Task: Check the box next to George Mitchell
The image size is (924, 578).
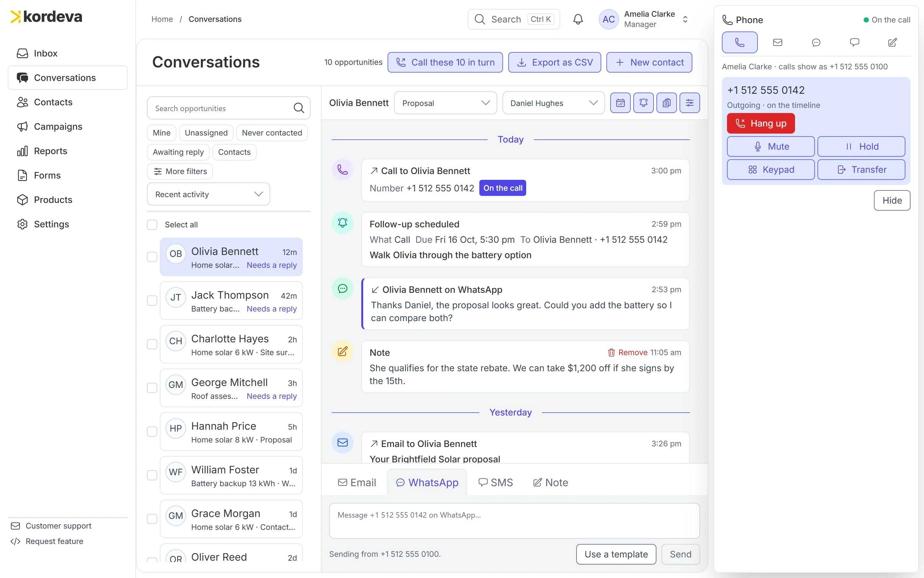Action: pyautogui.click(x=152, y=388)
